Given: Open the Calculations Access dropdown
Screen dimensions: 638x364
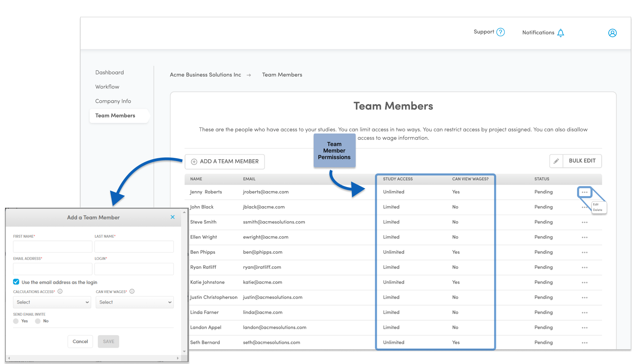Looking at the screenshot, I should (52, 302).
